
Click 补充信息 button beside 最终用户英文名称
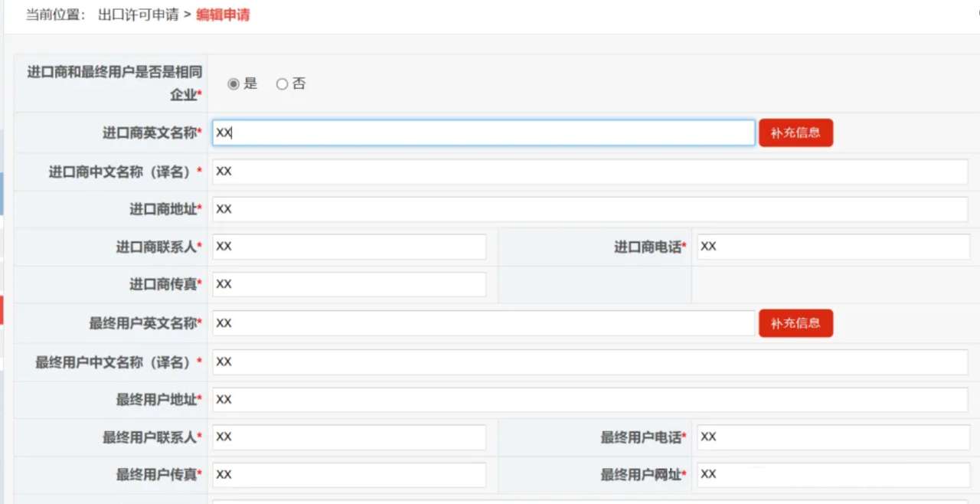[795, 323]
